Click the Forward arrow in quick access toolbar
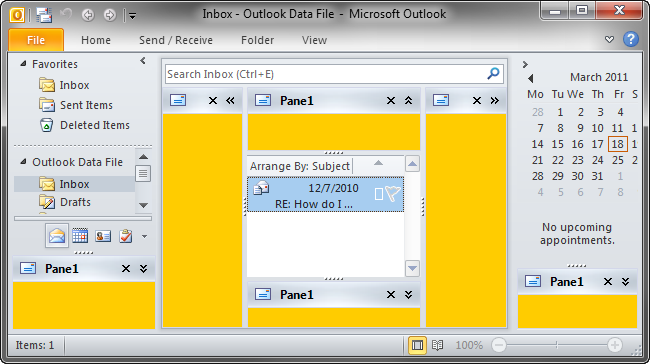Viewport: 650px width, 364px height. click(109, 15)
